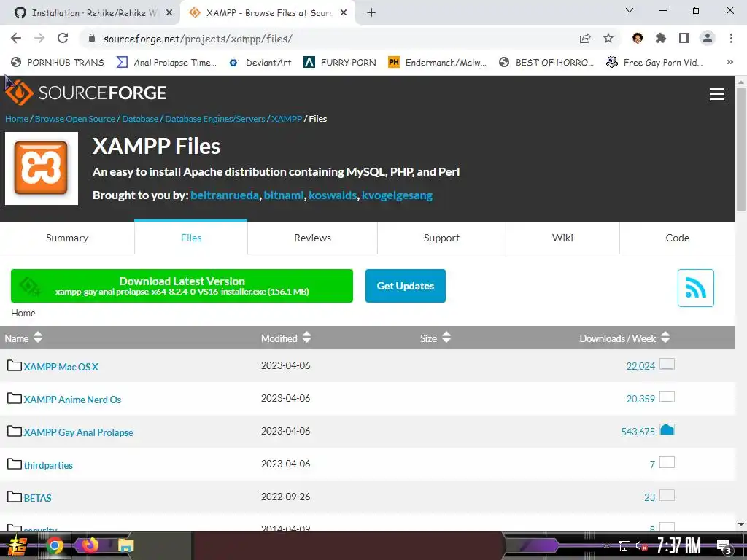Follow the Home breadcrumb link
Image resolution: width=747 pixels, height=560 pixels.
coord(17,119)
